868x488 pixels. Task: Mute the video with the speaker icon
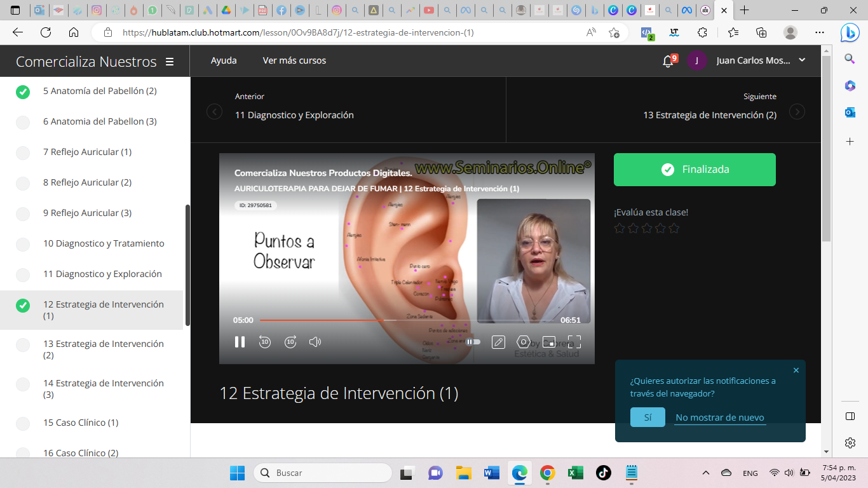pyautogui.click(x=315, y=342)
